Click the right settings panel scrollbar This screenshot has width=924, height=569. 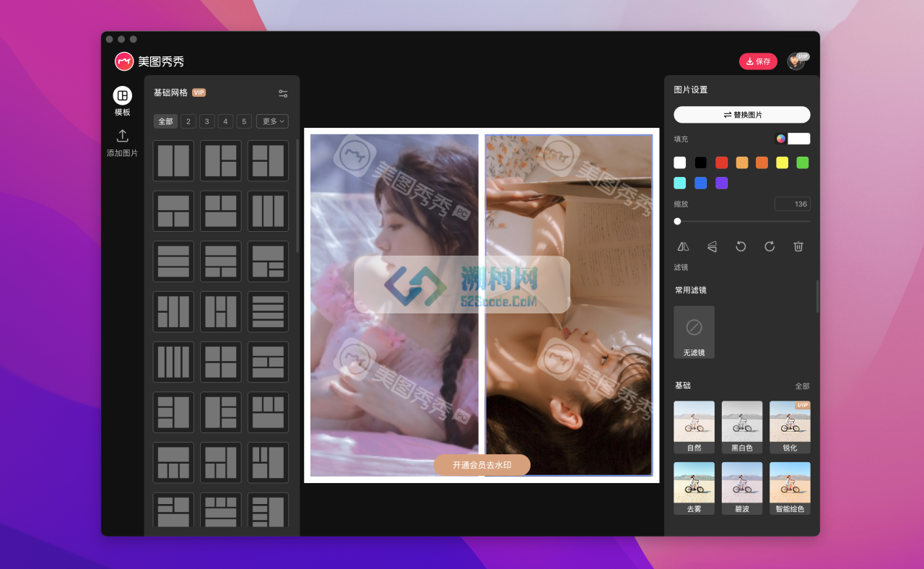click(817, 296)
